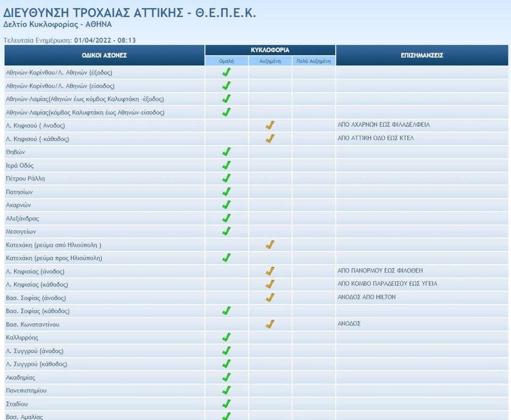The height and width of the screenshot is (420, 511).
Task: Select the Ομαλή sub-header
Action: (227, 61)
